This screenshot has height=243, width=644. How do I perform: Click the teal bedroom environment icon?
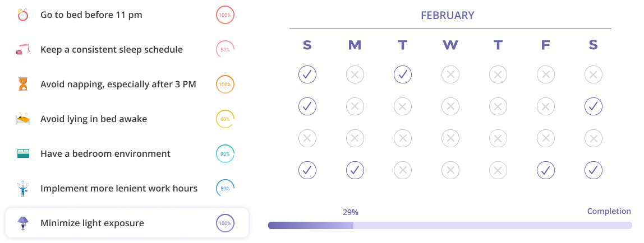(24, 153)
